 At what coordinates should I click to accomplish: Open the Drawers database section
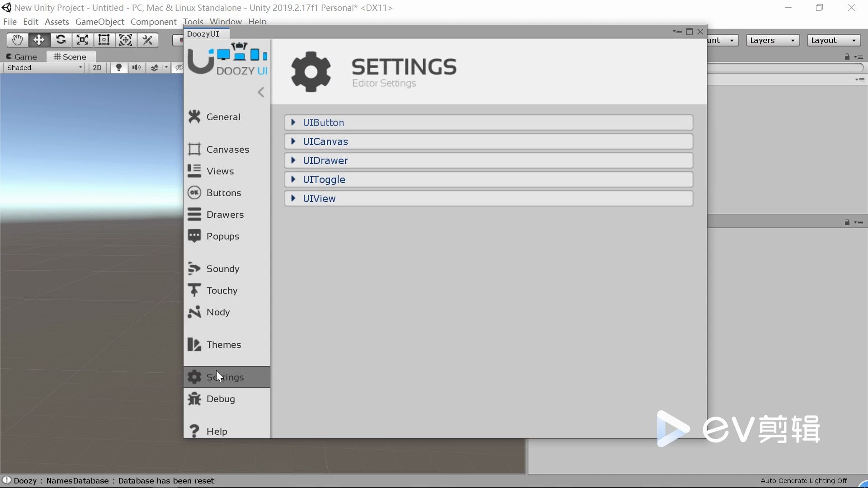tap(227, 215)
